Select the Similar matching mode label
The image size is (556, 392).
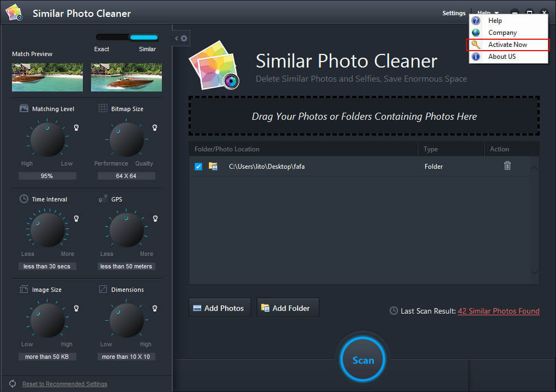148,49
